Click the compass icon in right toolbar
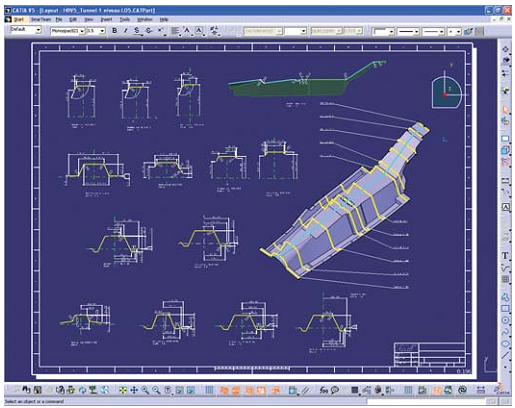The width and height of the screenshot is (515, 408). tap(505, 49)
